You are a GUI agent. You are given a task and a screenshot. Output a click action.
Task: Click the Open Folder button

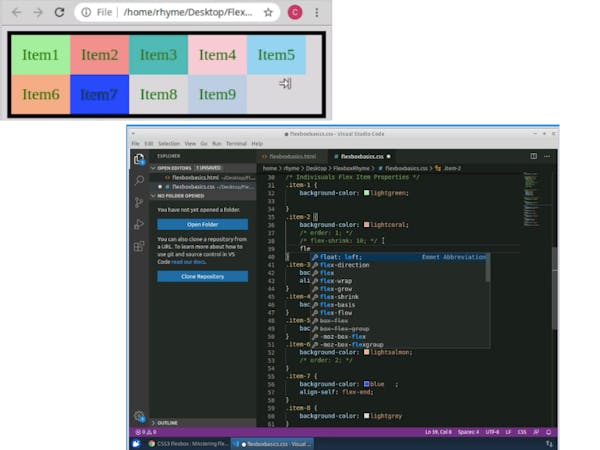(x=202, y=224)
